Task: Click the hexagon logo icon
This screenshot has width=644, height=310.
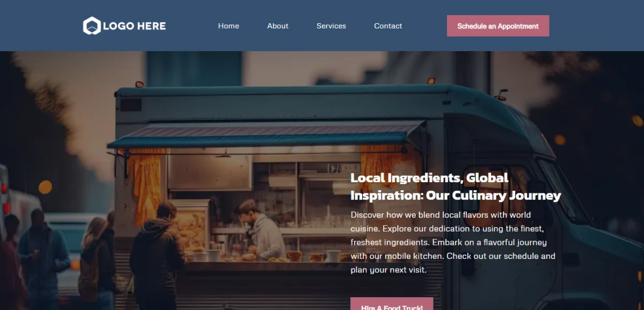Action: pos(92,26)
